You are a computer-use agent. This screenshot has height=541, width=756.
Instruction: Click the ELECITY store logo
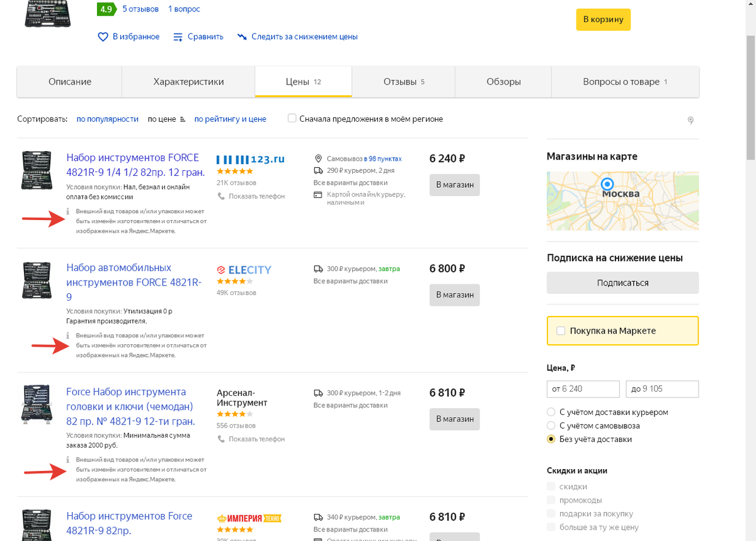pyautogui.click(x=244, y=270)
